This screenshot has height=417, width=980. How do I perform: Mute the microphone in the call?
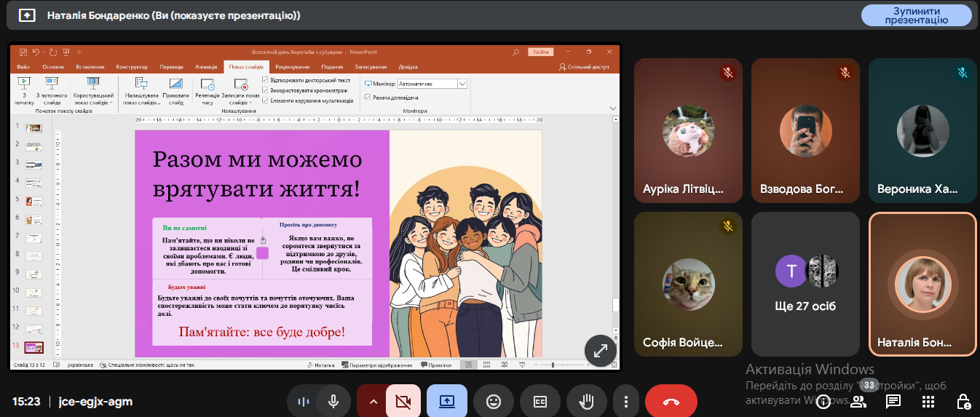click(333, 401)
